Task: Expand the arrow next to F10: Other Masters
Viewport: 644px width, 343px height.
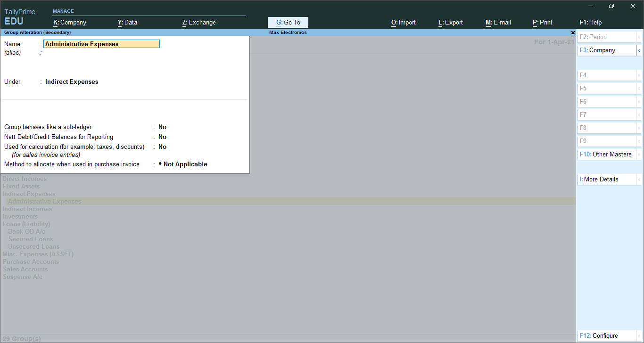Action: (639, 154)
